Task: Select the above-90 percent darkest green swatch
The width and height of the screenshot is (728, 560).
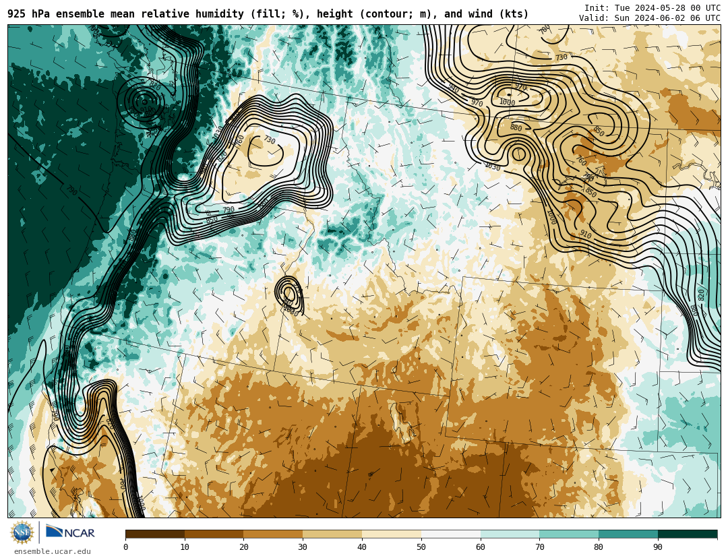Action: pyautogui.click(x=688, y=534)
